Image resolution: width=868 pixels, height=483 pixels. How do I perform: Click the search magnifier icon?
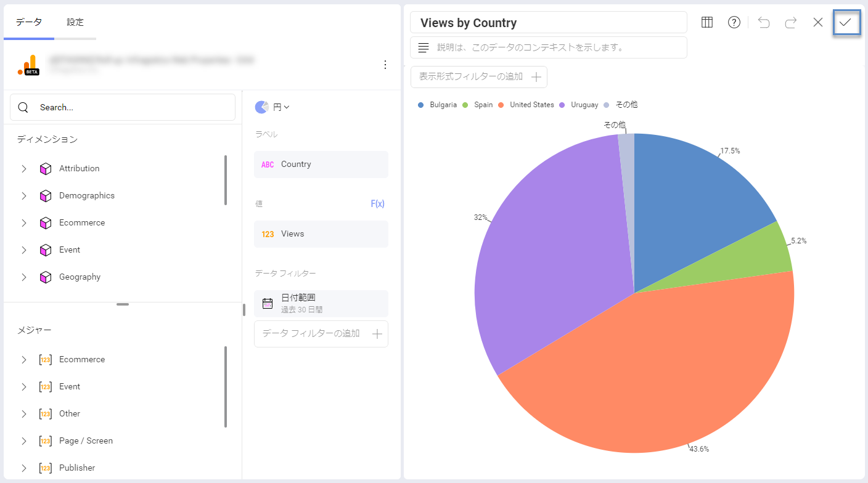pyautogui.click(x=23, y=107)
